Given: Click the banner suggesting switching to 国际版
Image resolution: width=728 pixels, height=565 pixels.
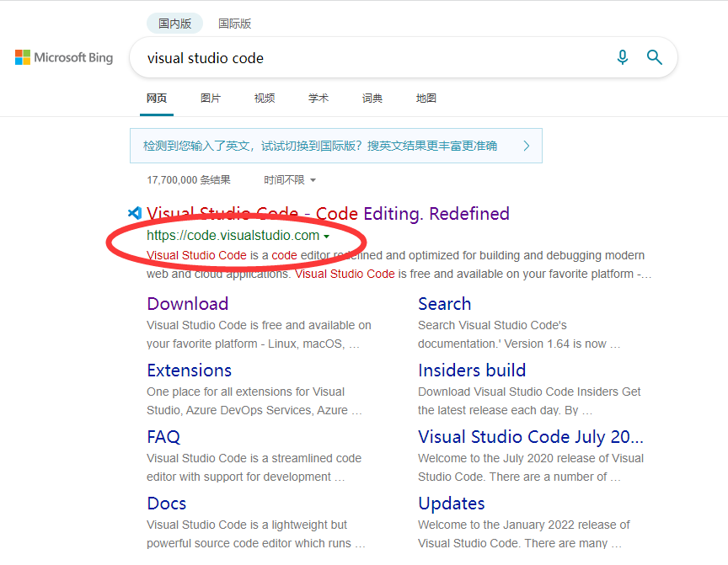Looking at the screenshot, I should coord(336,146).
